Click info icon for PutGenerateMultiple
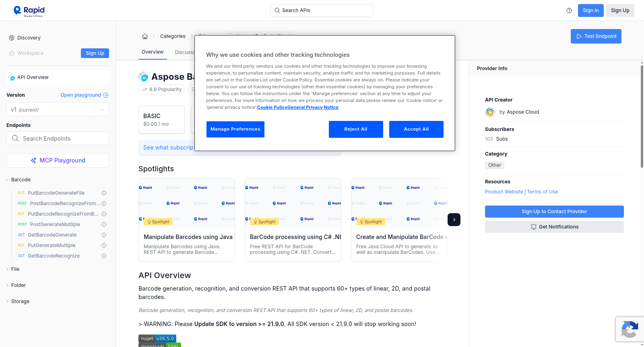Screen dimensions: 644x347 coord(104,245)
